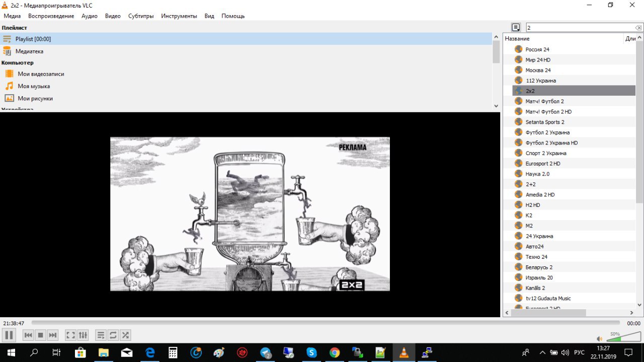644x362 pixels.
Task: Toggle remaining time label 00:00
Action: point(633,323)
